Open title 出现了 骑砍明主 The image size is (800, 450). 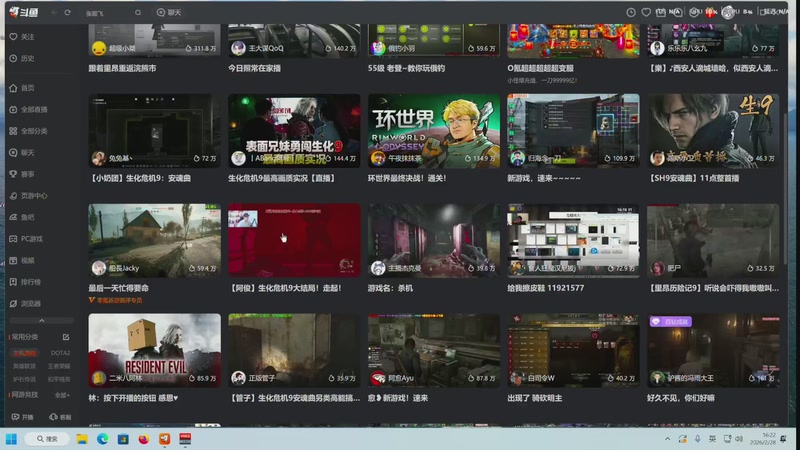(x=534, y=398)
